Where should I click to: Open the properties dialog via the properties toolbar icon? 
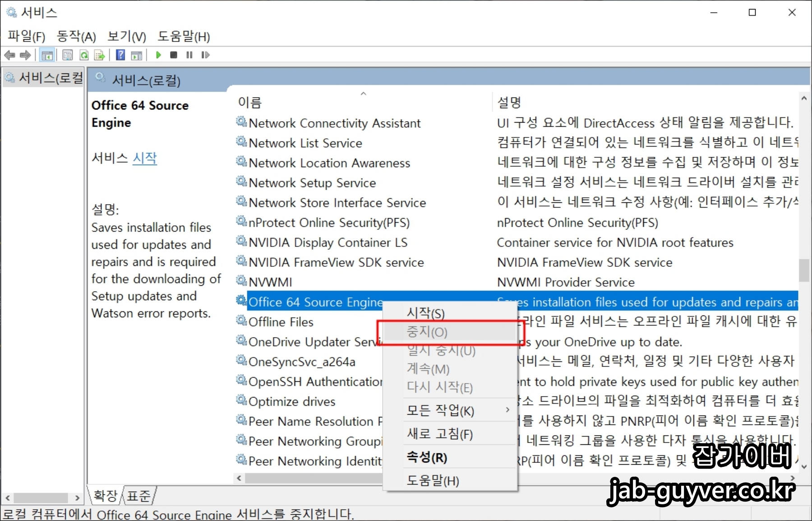[67, 55]
